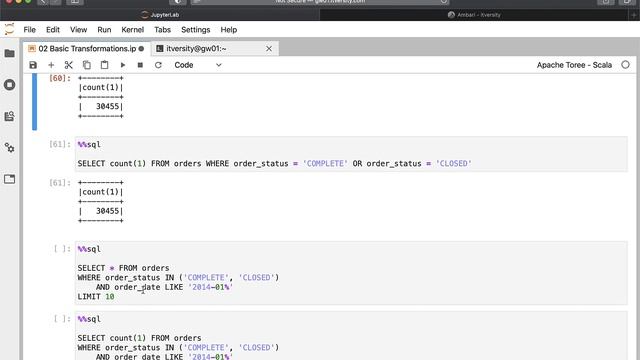Run the selected cell with the play icon

(122, 65)
